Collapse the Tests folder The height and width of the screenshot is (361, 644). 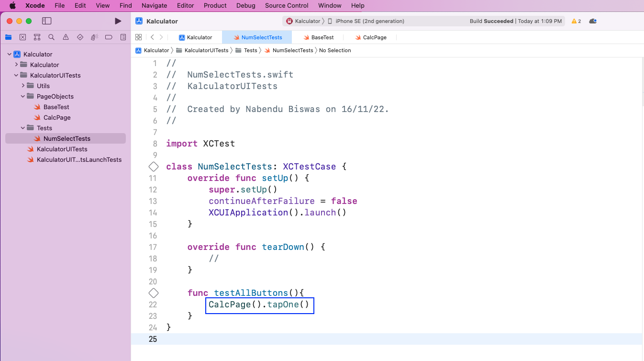click(x=23, y=128)
